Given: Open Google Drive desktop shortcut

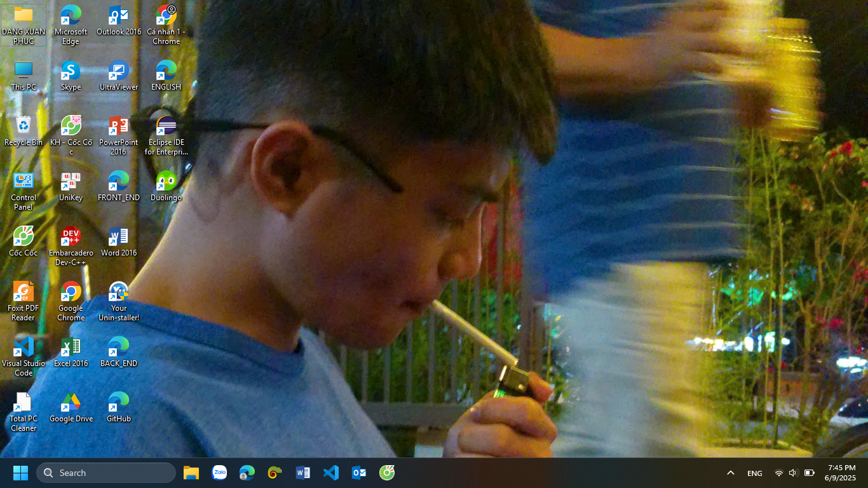Looking at the screenshot, I should click(x=71, y=408).
